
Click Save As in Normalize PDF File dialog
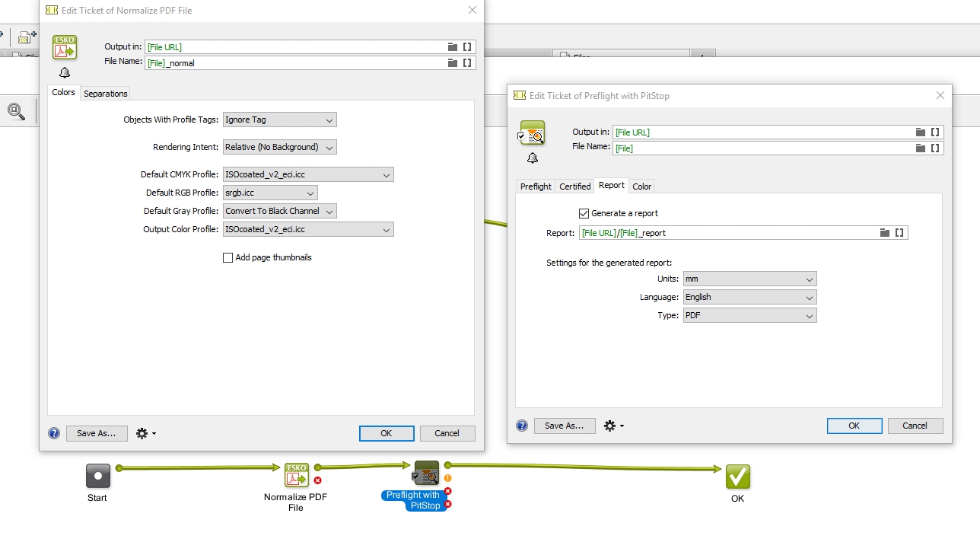coord(97,433)
